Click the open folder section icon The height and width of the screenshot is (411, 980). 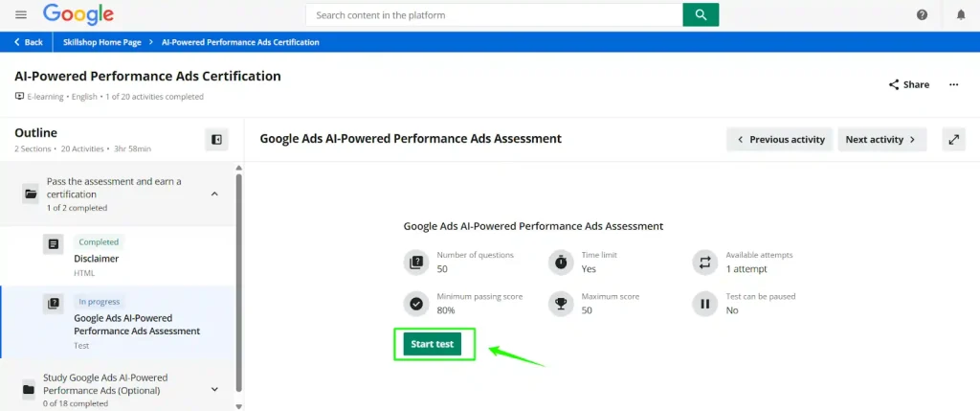pyautogui.click(x=30, y=194)
